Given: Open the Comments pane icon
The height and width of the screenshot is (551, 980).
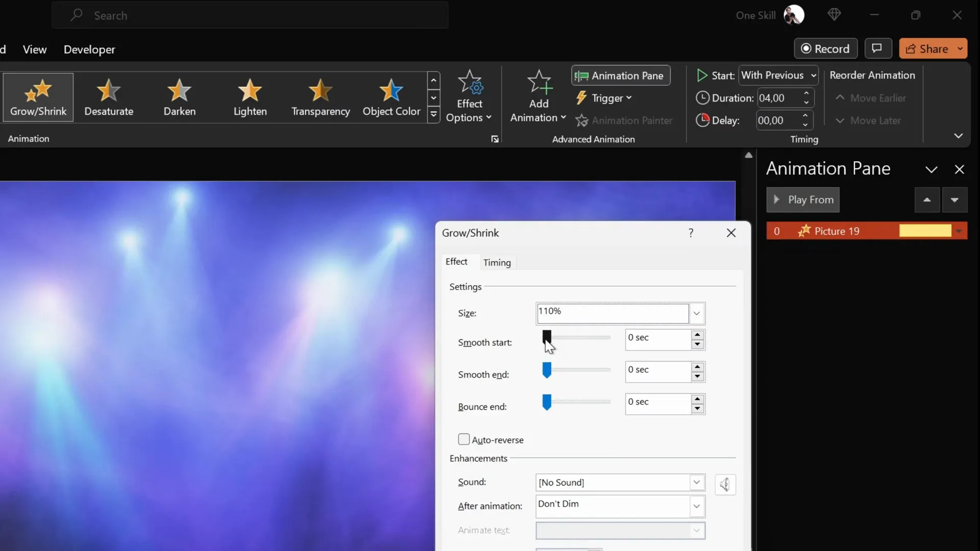Looking at the screenshot, I should (877, 48).
